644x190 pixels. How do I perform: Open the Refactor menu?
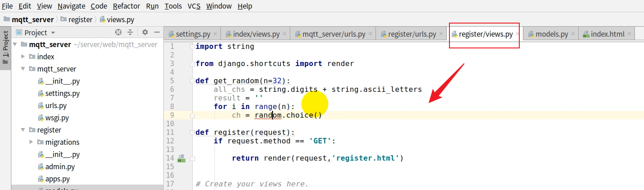click(127, 6)
